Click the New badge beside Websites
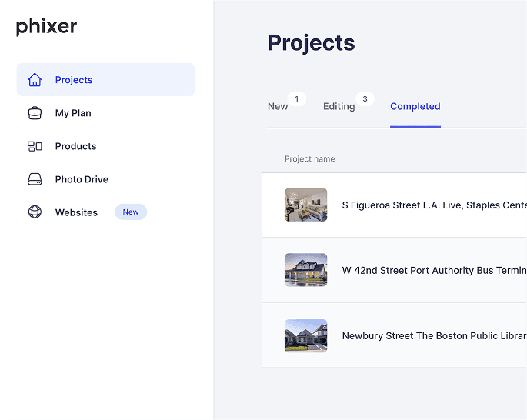Viewport: 527px width, 420px height. point(131,212)
